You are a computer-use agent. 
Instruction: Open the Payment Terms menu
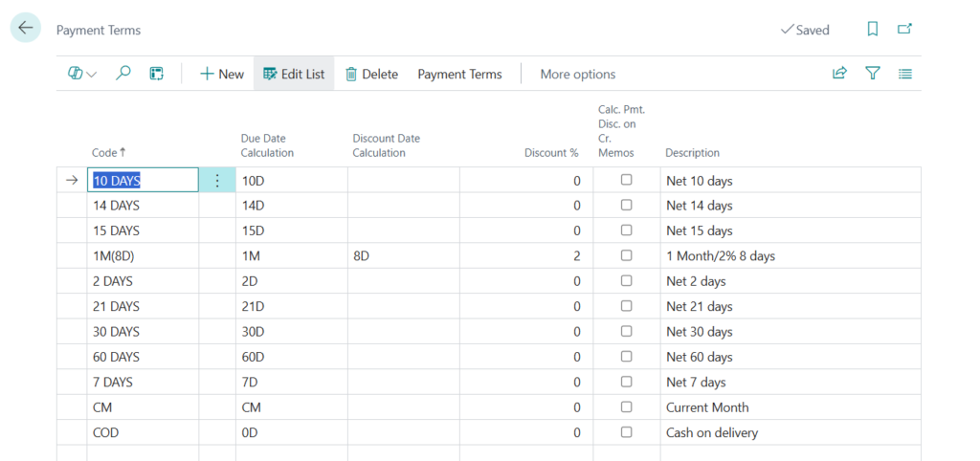[x=459, y=74]
